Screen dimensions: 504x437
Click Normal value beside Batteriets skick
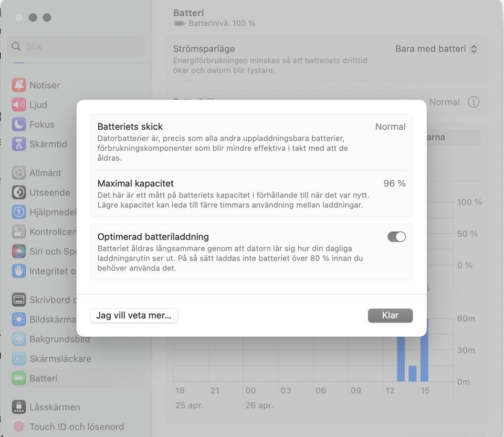click(390, 127)
